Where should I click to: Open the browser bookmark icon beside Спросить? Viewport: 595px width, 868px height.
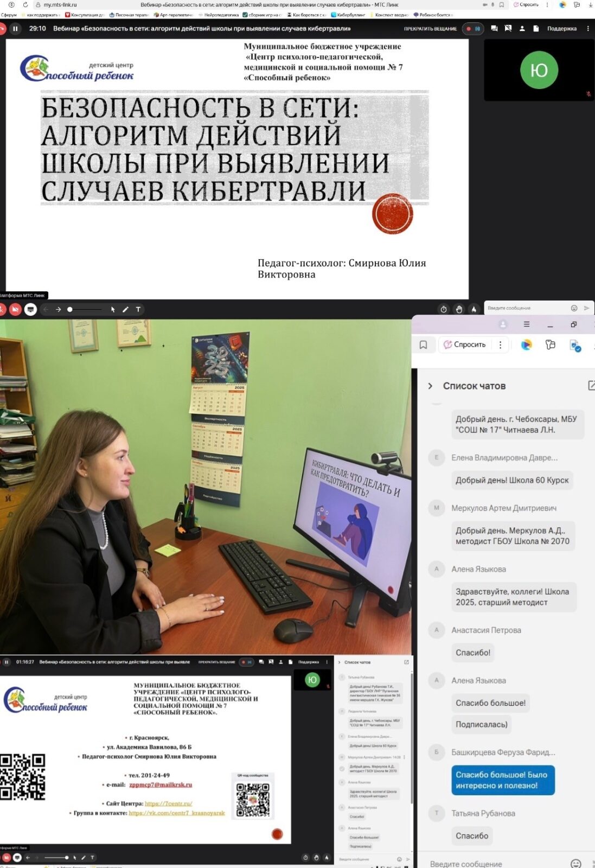(x=424, y=344)
